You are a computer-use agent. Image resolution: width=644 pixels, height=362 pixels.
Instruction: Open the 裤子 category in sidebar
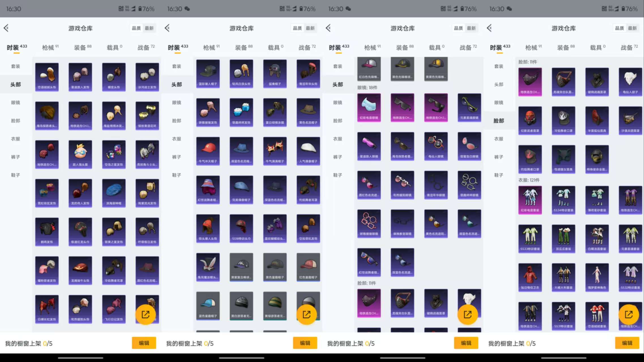click(x=16, y=157)
